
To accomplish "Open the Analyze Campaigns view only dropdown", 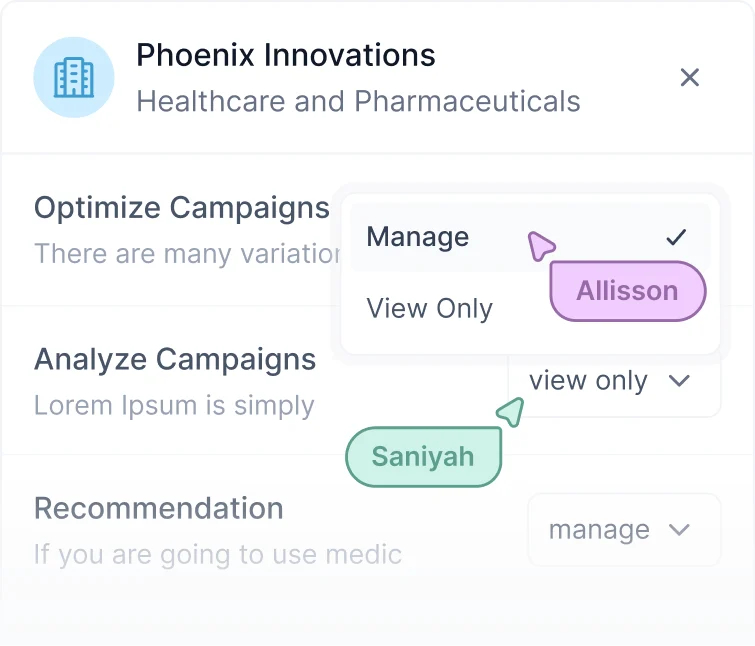I will tap(614, 382).
